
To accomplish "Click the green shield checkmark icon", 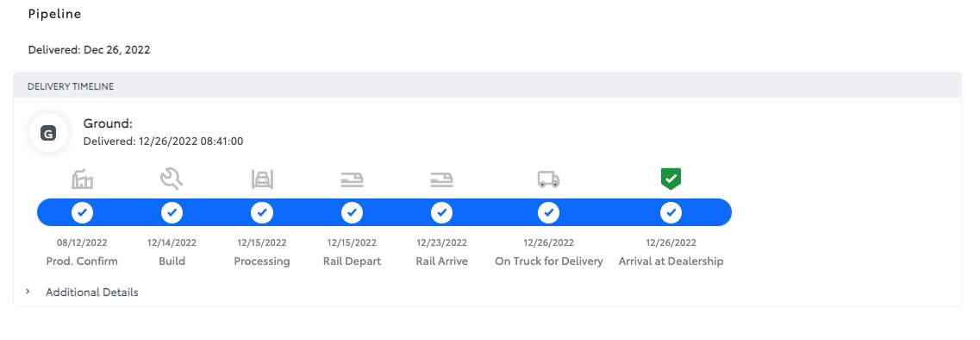I will (x=671, y=179).
